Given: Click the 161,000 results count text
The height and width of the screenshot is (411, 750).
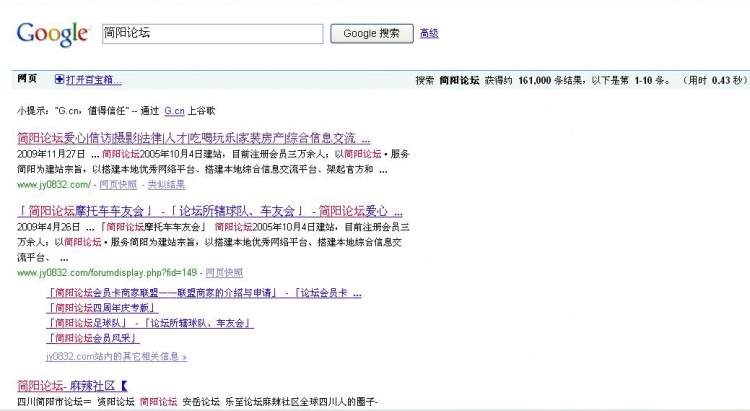Looking at the screenshot, I should point(535,80).
